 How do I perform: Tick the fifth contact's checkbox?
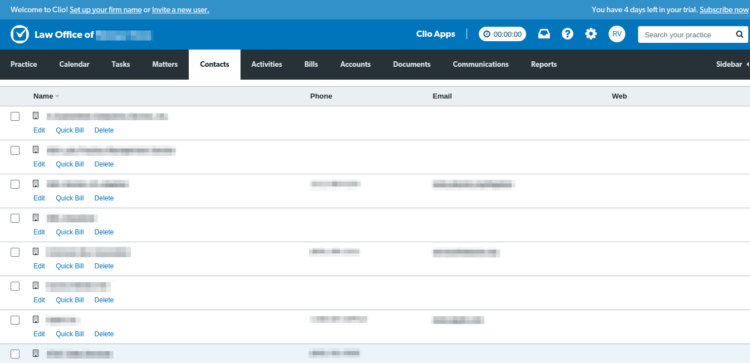pos(15,253)
